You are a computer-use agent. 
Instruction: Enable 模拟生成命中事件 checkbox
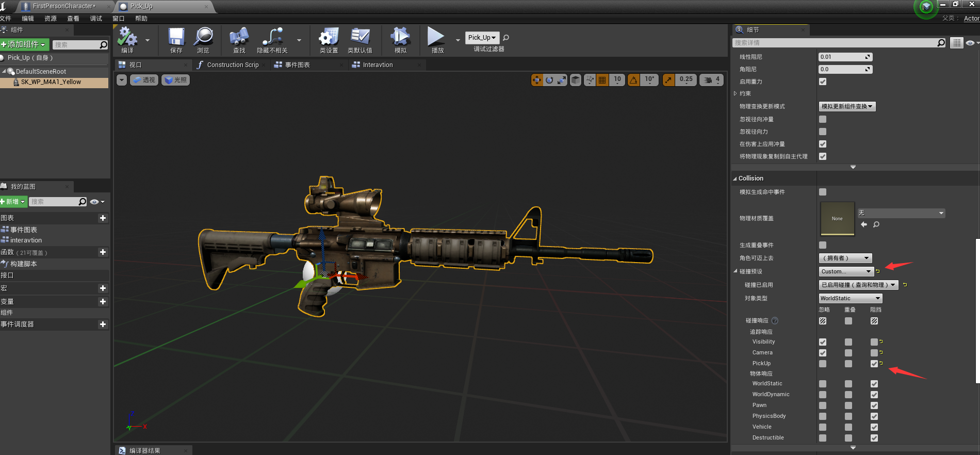pyautogui.click(x=823, y=192)
